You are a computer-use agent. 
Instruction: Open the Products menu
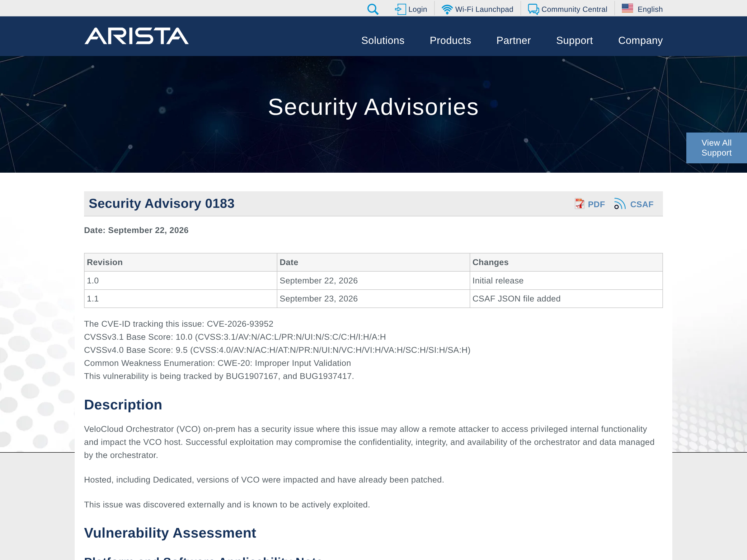pos(450,40)
